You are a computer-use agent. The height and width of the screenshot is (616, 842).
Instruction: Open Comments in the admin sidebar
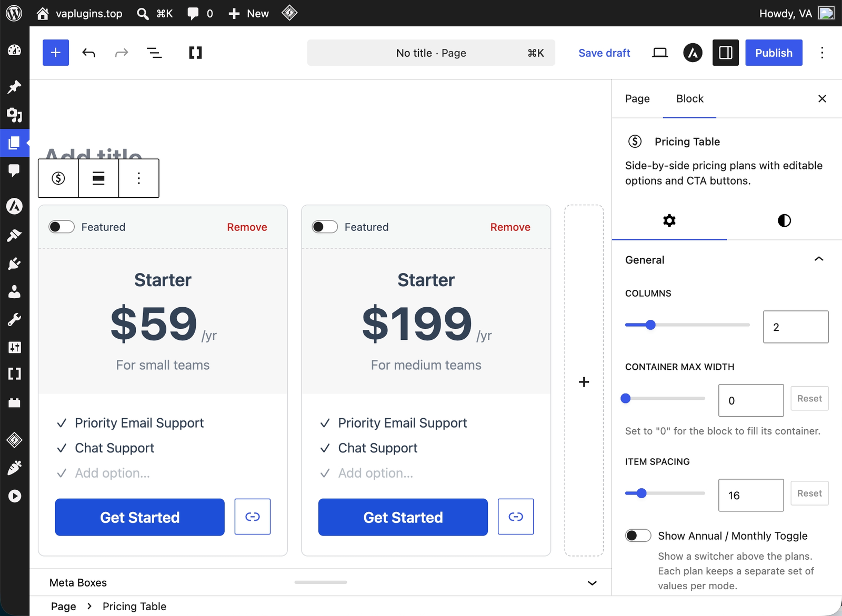click(x=15, y=170)
